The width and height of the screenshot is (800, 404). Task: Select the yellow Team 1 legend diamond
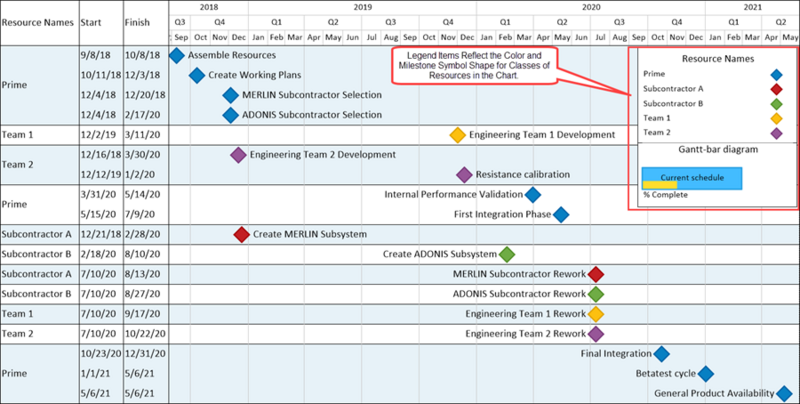click(x=777, y=119)
